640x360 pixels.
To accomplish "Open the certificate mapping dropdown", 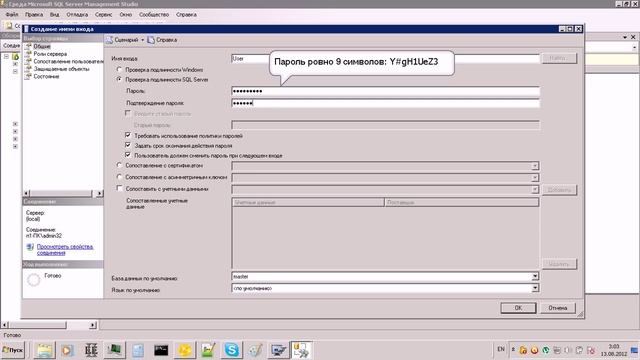I will tap(535, 166).
